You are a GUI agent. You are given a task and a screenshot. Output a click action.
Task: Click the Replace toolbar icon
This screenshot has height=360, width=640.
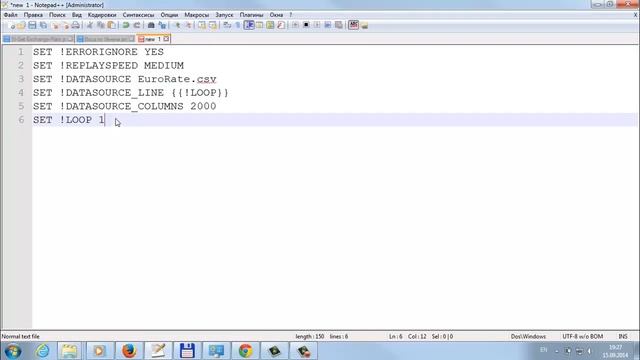pos(162,25)
